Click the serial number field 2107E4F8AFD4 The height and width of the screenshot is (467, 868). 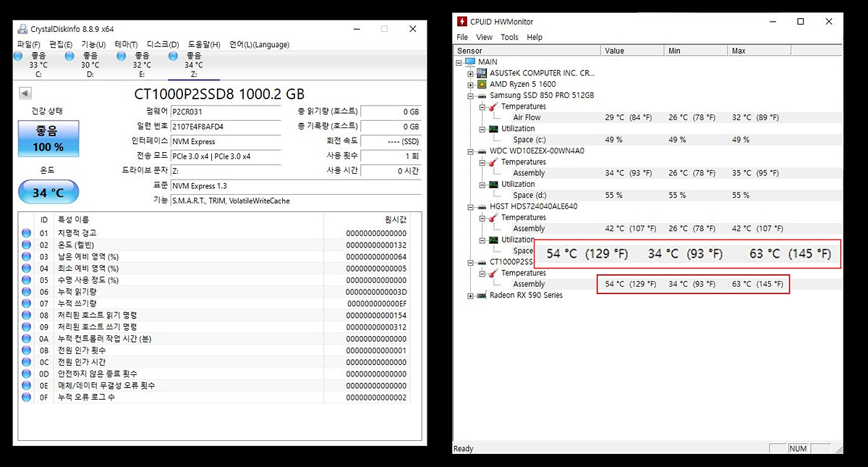(226, 127)
